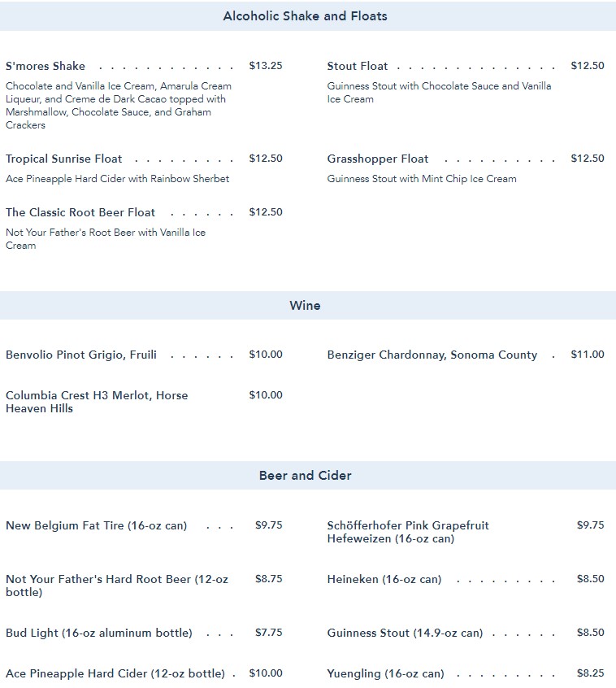Viewport: 616px width, 688px height.
Task: Select Ace Pineapple Hard Cider 12-oz bottle
Action: [115, 673]
